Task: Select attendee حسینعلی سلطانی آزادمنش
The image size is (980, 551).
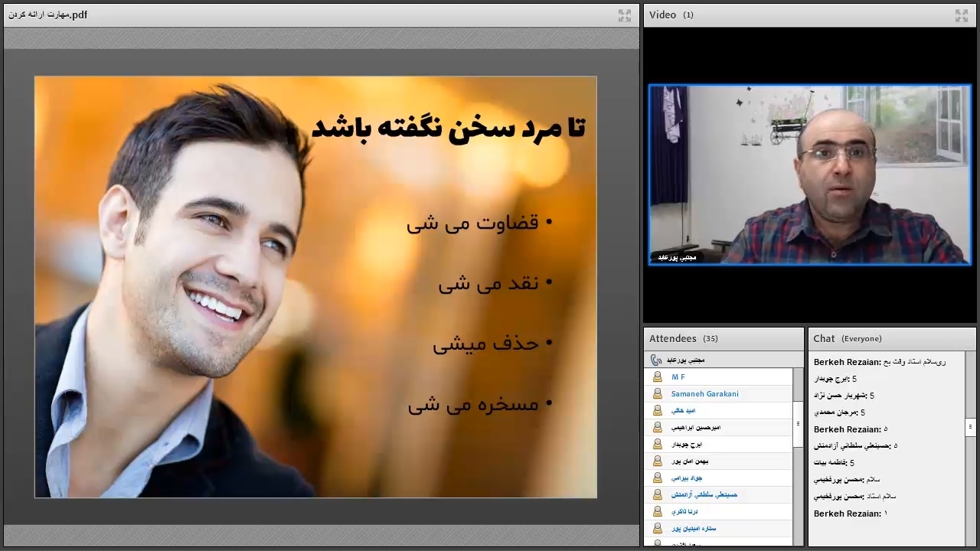Action: pyautogui.click(x=704, y=495)
